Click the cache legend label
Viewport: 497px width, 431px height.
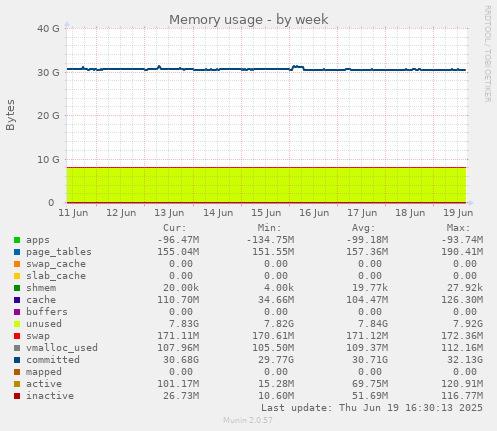tap(41, 300)
